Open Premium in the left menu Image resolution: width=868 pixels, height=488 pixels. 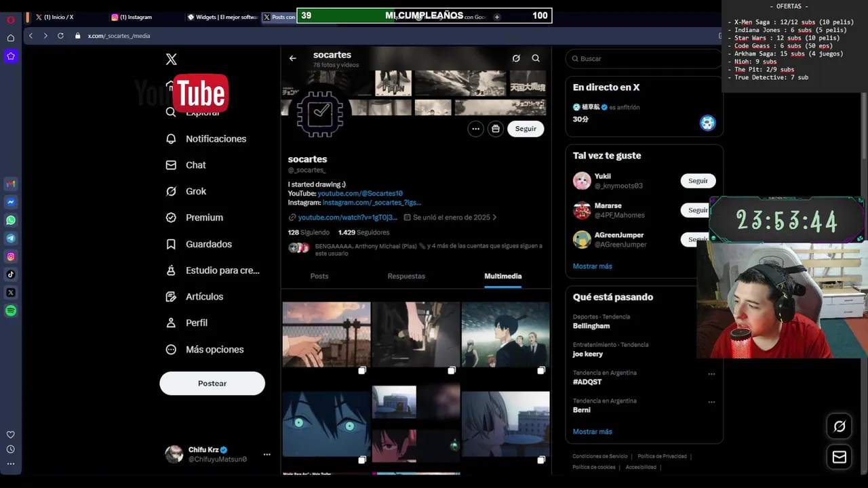195,218
